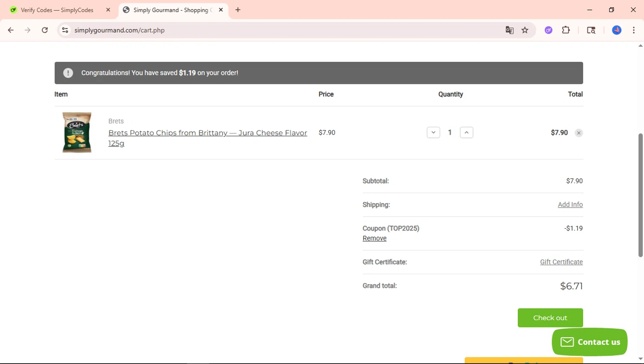Open the Chrome three-dot menu

pos(634,30)
